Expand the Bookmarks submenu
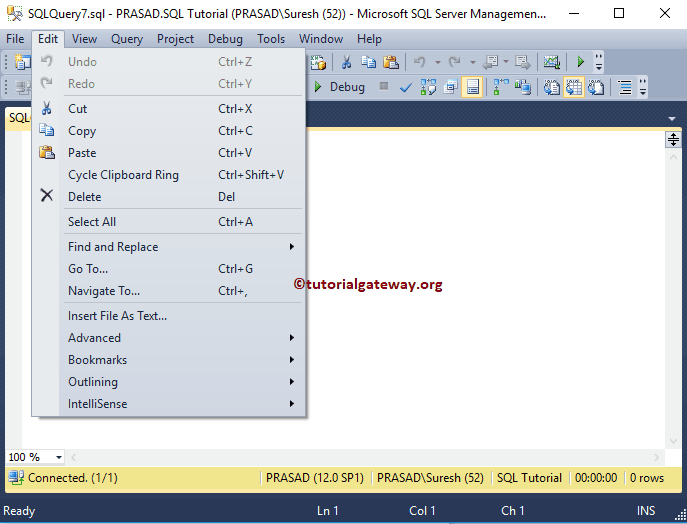Screen dimensions: 687x524 coord(169,360)
